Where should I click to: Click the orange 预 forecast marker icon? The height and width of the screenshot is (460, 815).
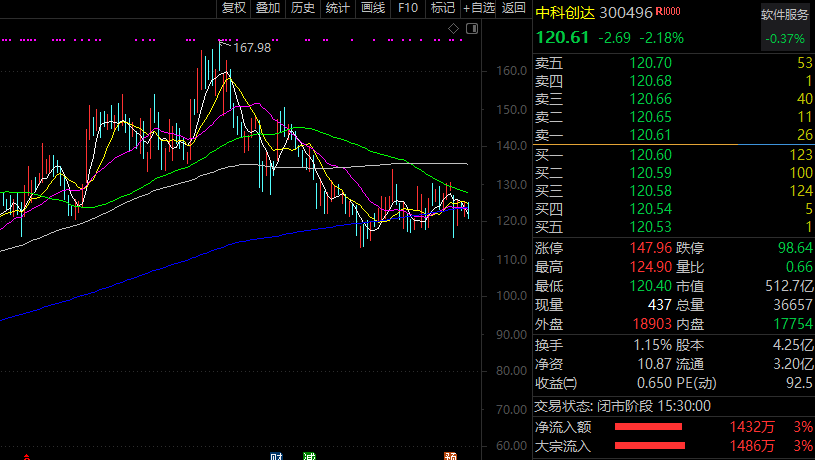coord(450,455)
